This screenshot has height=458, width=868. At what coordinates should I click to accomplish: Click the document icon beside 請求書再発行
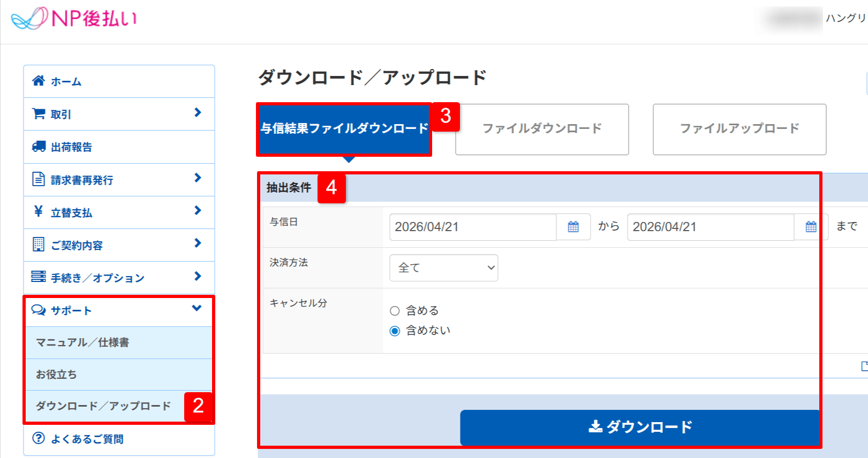pos(39,179)
